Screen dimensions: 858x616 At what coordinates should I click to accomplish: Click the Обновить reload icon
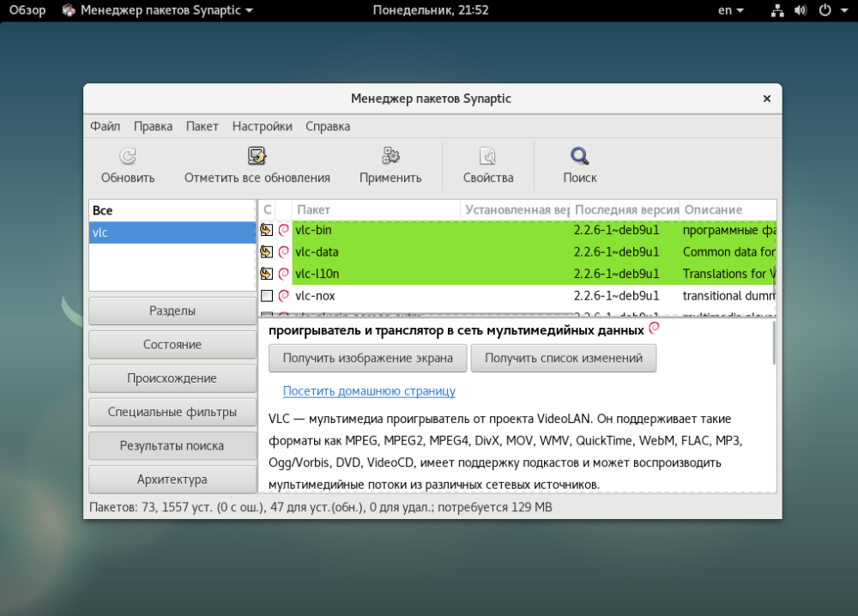pos(128,156)
